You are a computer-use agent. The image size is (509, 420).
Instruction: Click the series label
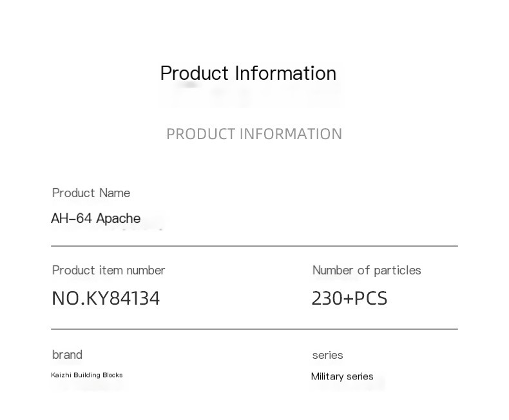point(327,356)
